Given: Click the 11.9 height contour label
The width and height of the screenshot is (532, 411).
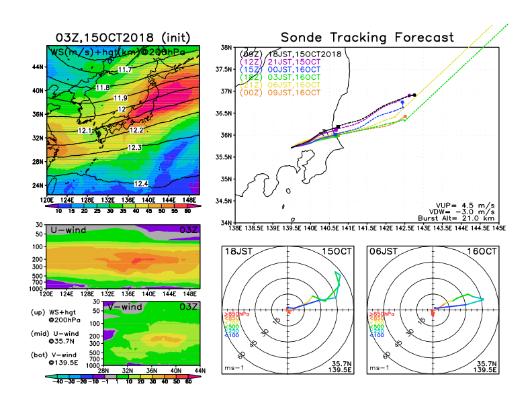Looking at the screenshot, I should click(120, 98).
